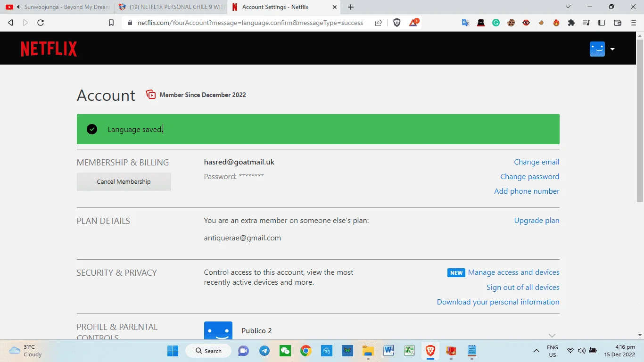Click the address bar URL field
Screen dimensions: 644x362
tap(250, 23)
